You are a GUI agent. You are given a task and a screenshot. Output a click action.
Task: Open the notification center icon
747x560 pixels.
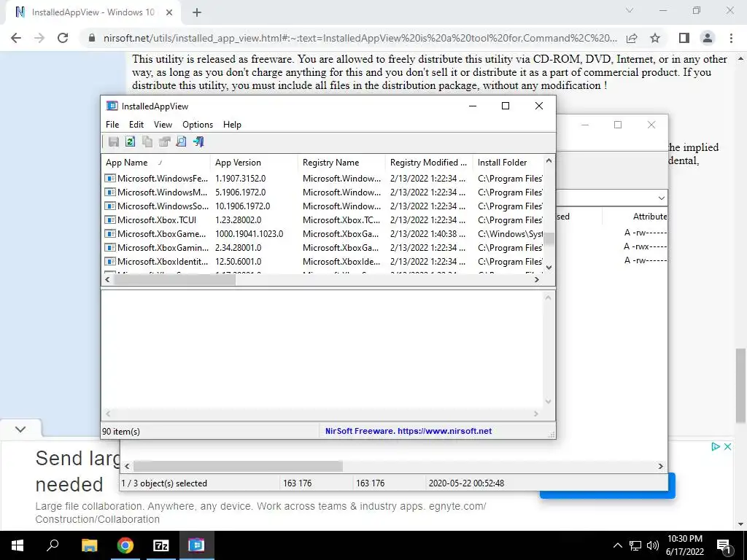tap(724, 545)
